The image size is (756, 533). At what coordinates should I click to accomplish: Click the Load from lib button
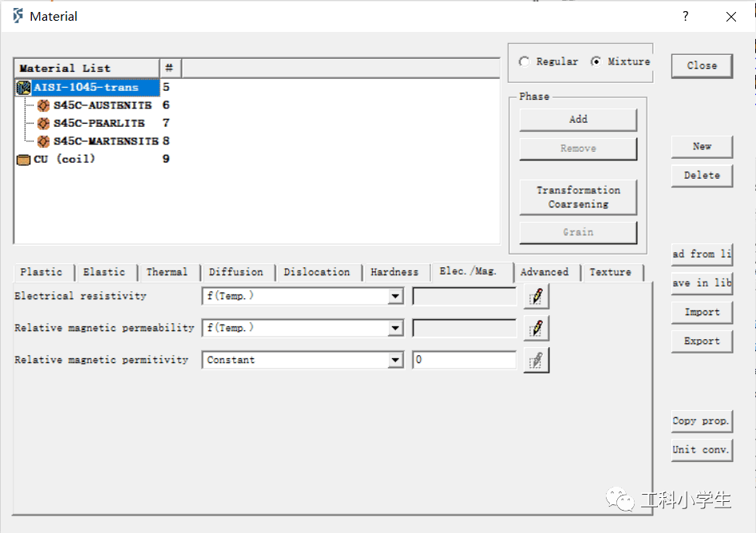tap(702, 255)
